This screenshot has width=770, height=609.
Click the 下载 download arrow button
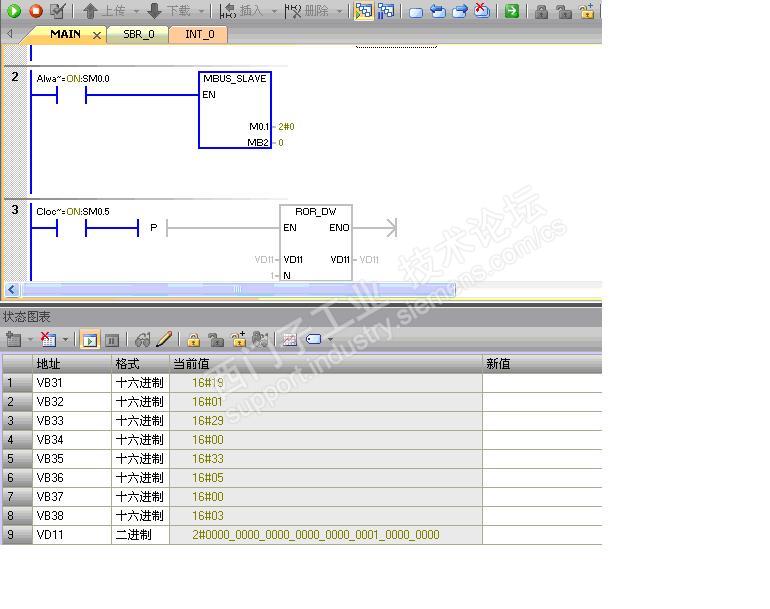[x=168, y=11]
